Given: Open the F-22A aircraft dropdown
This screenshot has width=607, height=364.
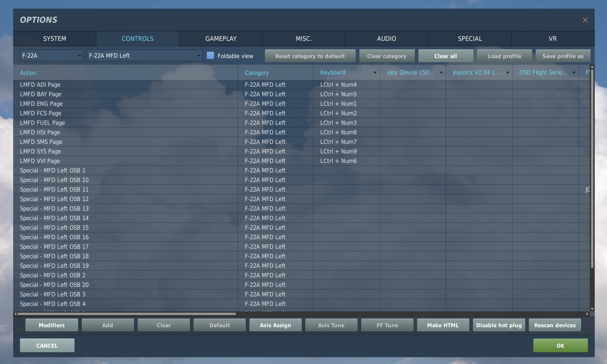Looking at the screenshot, I should [x=51, y=55].
